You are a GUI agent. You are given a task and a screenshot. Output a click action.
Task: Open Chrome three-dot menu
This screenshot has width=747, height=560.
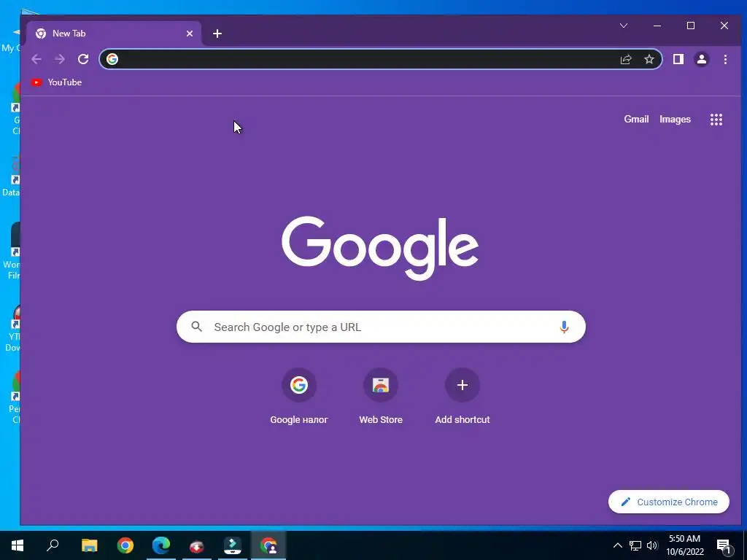(x=725, y=59)
